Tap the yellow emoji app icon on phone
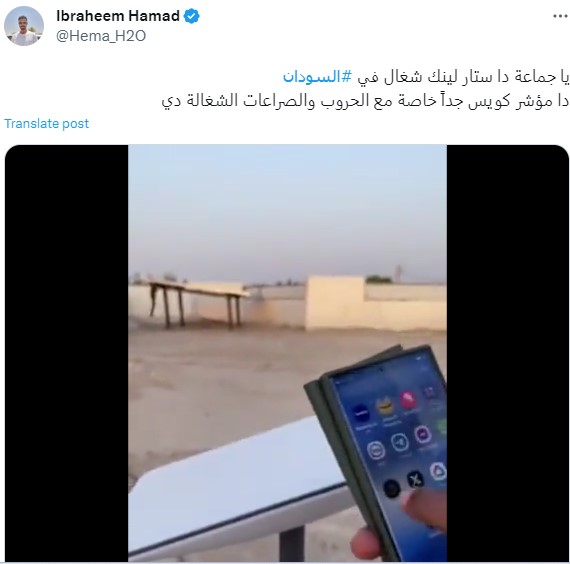 click(385, 407)
